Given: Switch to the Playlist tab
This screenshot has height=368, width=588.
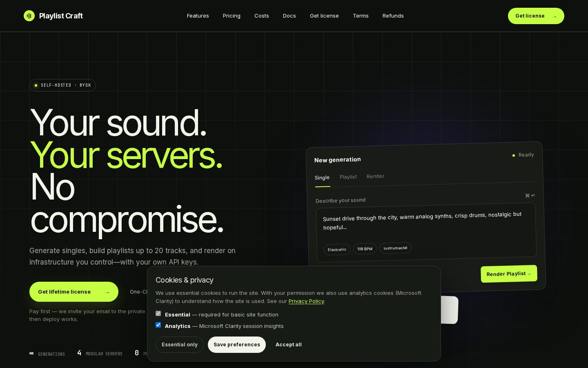Looking at the screenshot, I should pos(348,177).
